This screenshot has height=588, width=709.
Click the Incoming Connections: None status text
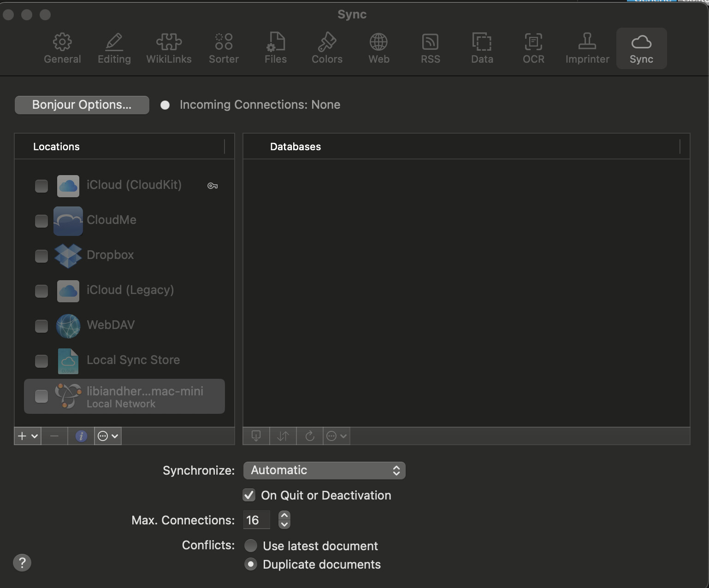pos(260,105)
